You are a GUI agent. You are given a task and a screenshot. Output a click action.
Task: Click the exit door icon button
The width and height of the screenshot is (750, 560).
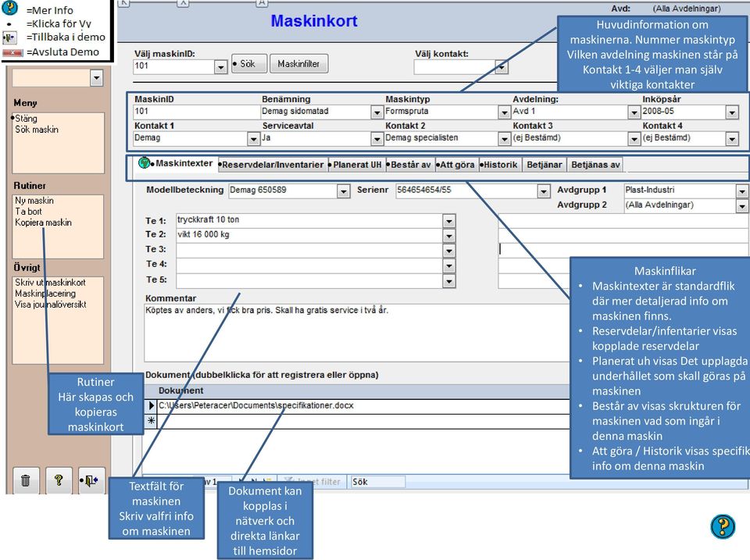[x=91, y=480]
